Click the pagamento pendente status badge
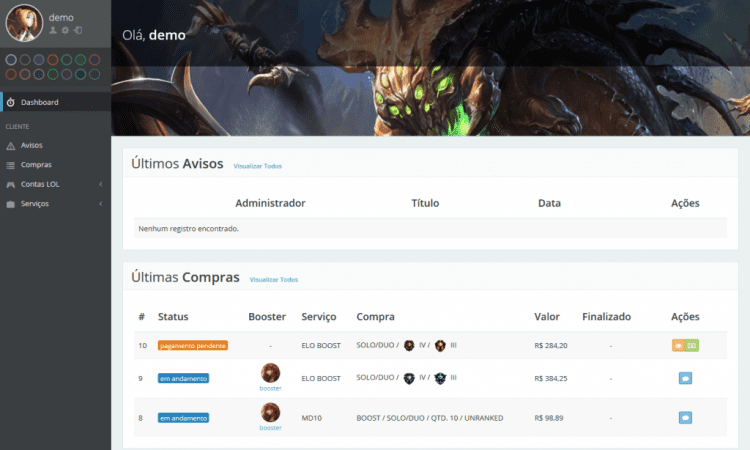 [193, 345]
